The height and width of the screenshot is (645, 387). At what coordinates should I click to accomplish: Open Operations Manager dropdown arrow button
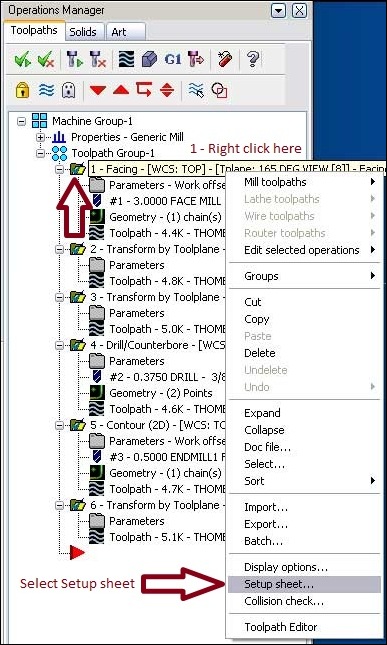click(279, 10)
